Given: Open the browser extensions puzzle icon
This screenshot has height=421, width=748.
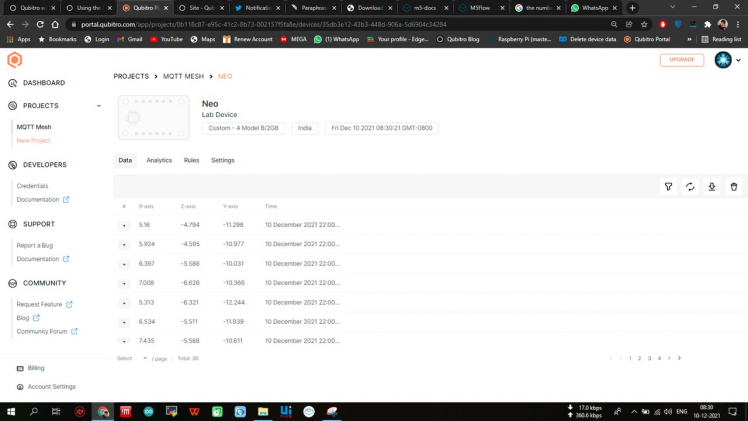Looking at the screenshot, I should pos(707,24).
